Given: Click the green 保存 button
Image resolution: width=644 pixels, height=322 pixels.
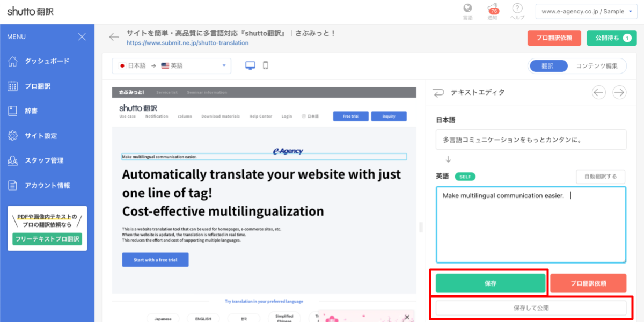Looking at the screenshot, I should click(x=491, y=283).
